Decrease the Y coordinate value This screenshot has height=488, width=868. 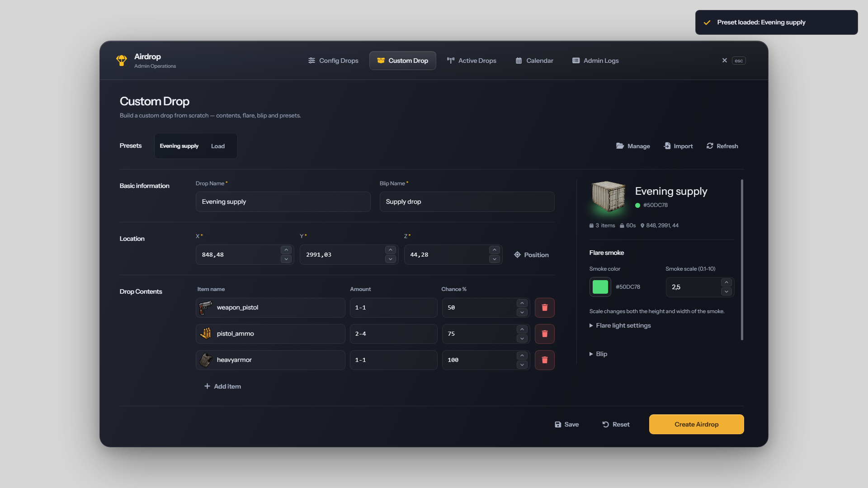391,259
